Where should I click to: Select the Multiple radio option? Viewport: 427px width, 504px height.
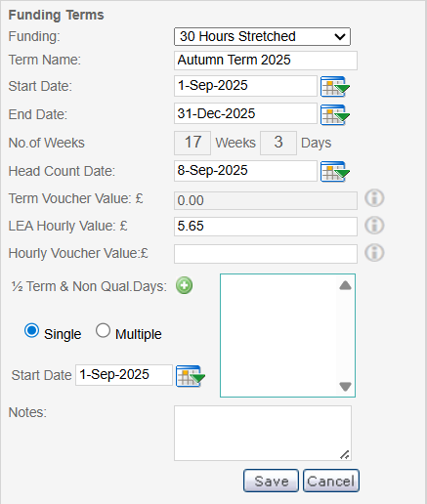pos(103,331)
